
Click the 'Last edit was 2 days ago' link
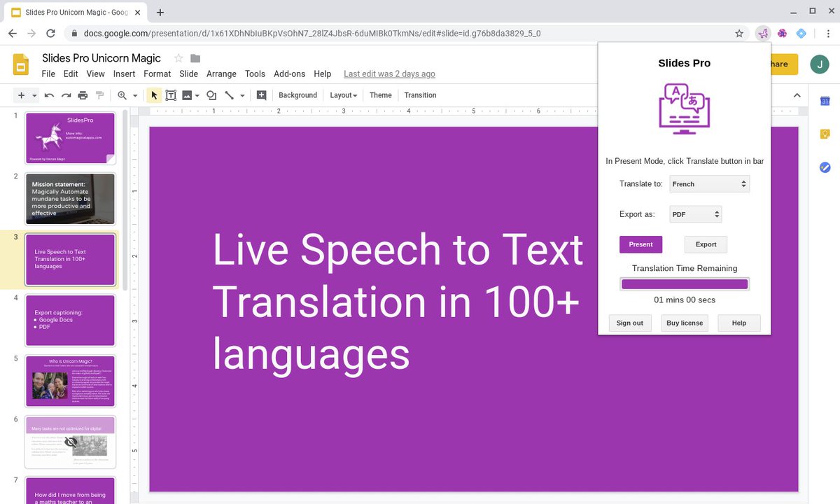tap(389, 74)
